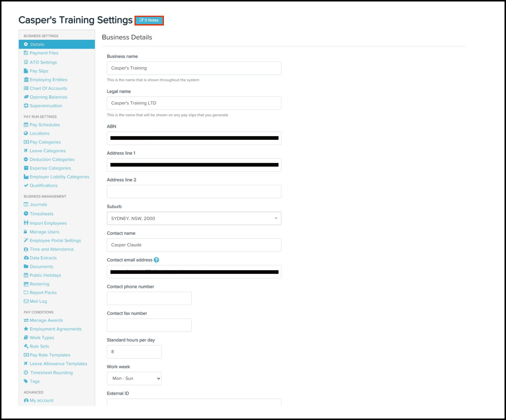Click the Leave Categories plane icon
506x420 pixels.
click(x=26, y=151)
